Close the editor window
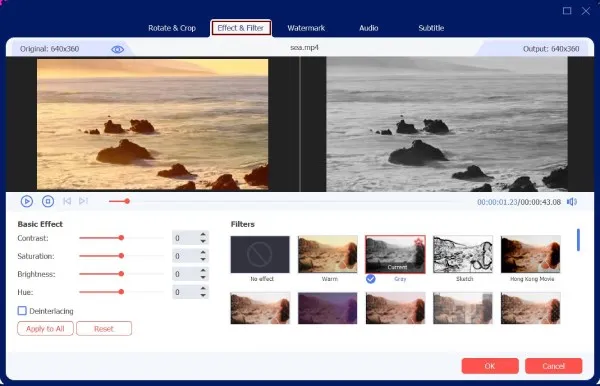Screen dimensions: 600x386 pos(586,11)
